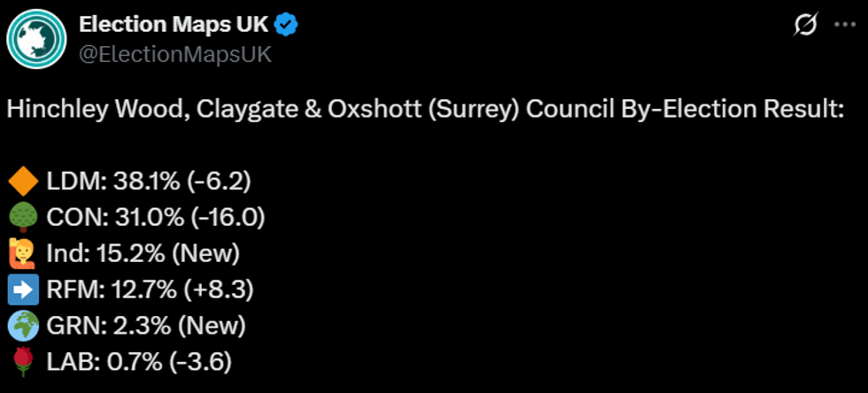Viewport: 868px width, 393px height.
Task: Click the RFM: 12.7% (+8.3) result line
Action: point(149,289)
